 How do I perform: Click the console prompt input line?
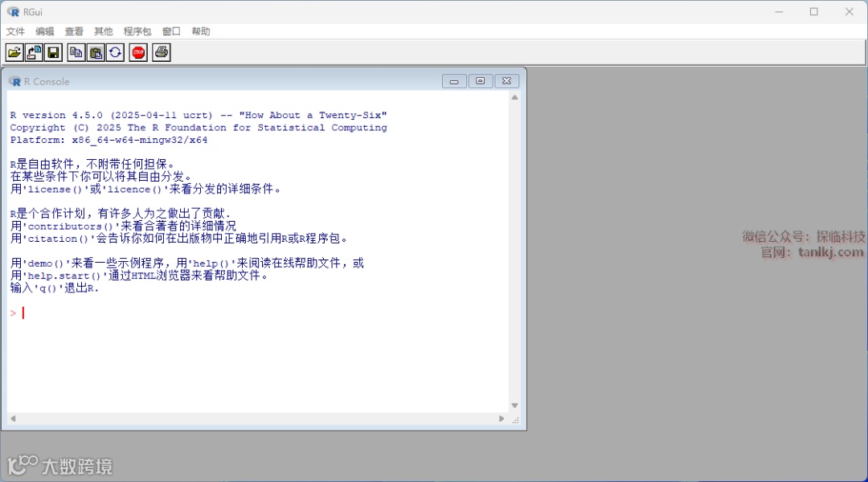click(x=258, y=313)
